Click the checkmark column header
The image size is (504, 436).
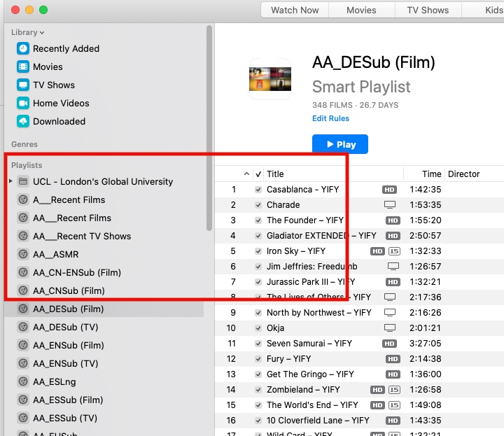[x=258, y=174]
